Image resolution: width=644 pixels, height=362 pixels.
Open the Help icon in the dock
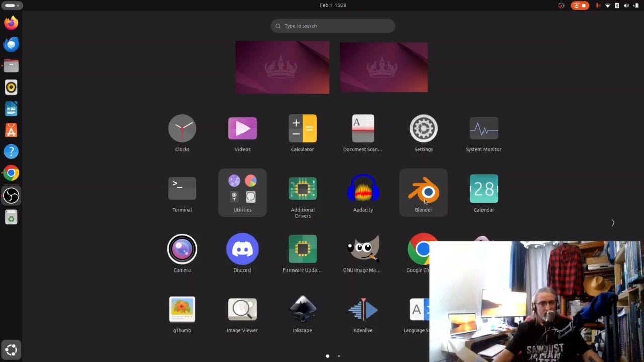[11, 152]
